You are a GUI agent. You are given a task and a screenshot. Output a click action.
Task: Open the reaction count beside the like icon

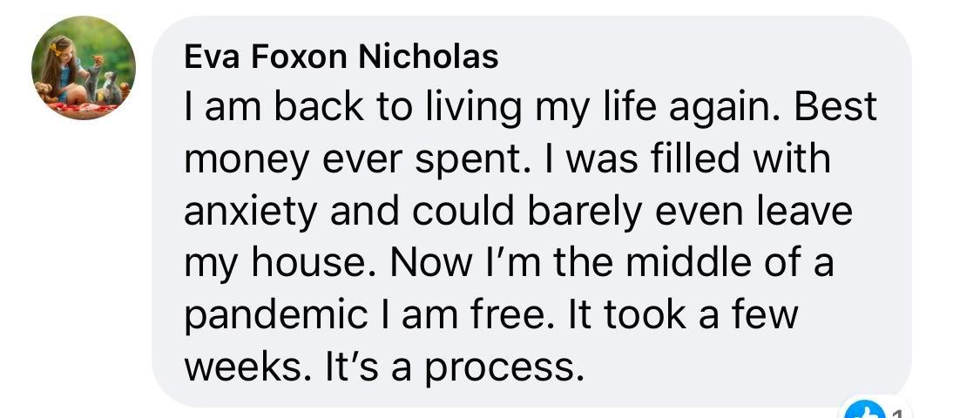(898, 413)
